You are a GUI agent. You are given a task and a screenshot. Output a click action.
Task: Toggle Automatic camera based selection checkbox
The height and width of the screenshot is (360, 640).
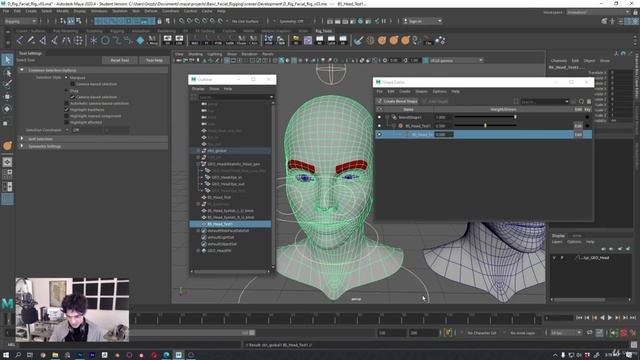67,103
